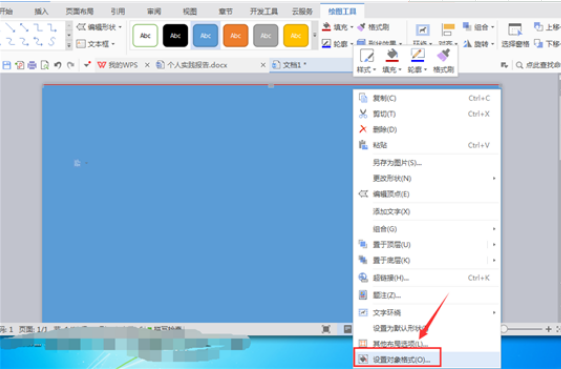Click the Save icon in quick toolbar

coord(7,65)
